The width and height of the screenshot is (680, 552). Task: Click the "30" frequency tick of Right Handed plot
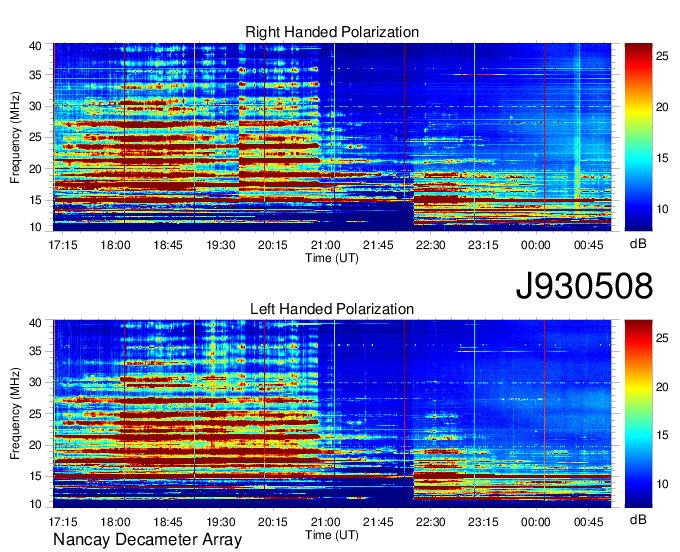[x=35, y=106]
